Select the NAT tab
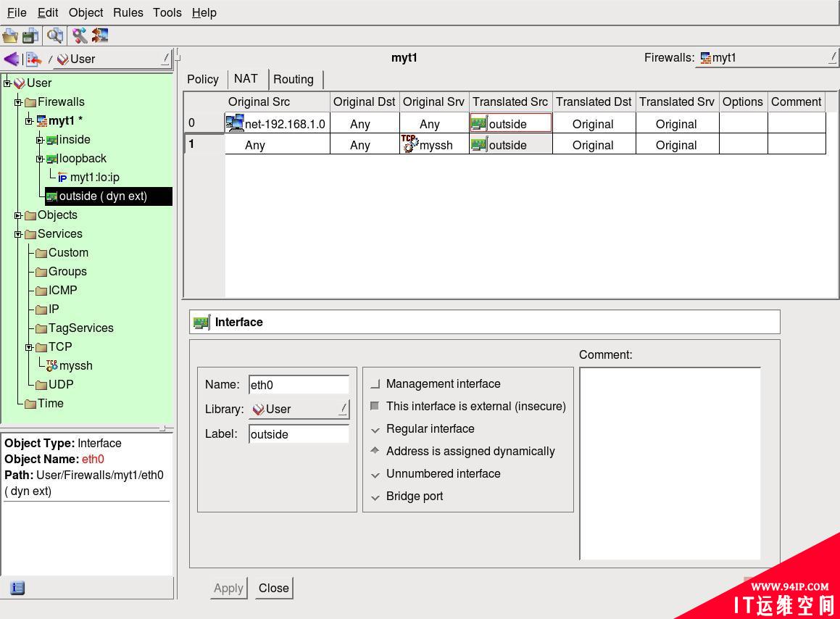Image resolution: width=840 pixels, height=619 pixels. point(246,79)
